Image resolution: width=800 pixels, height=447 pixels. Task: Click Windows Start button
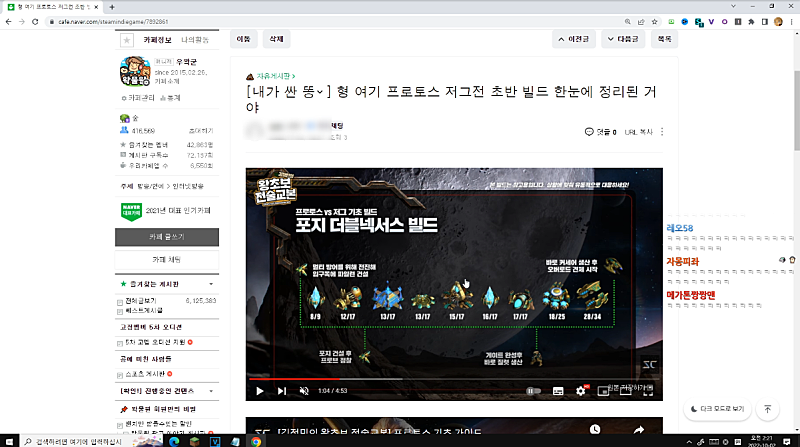(x=9, y=441)
